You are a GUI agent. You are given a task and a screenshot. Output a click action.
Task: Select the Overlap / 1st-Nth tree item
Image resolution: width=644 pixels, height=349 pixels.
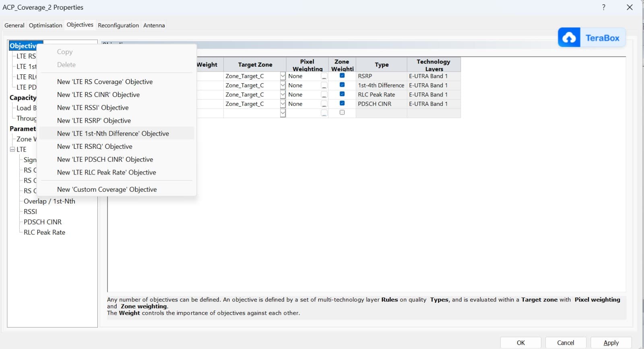point(50,201)
